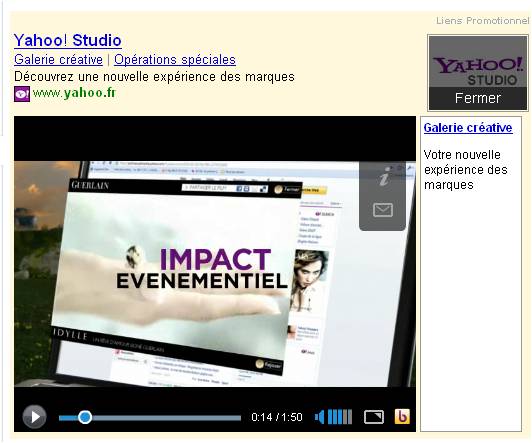Click the orange Bing logo icon
The width and height of the screenshot is (532, 443).
pos(402,417)
